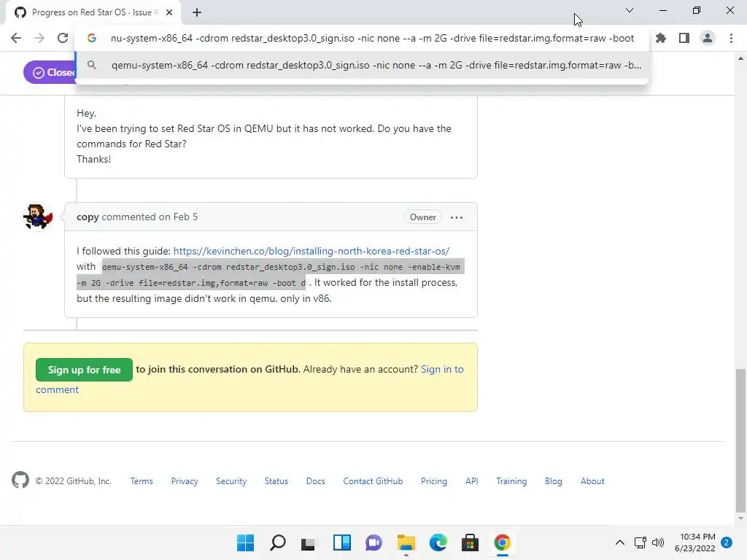Screen dimensions: 747x560
Task: Open File Explorer from taskbar
Action: click(406, 542)
